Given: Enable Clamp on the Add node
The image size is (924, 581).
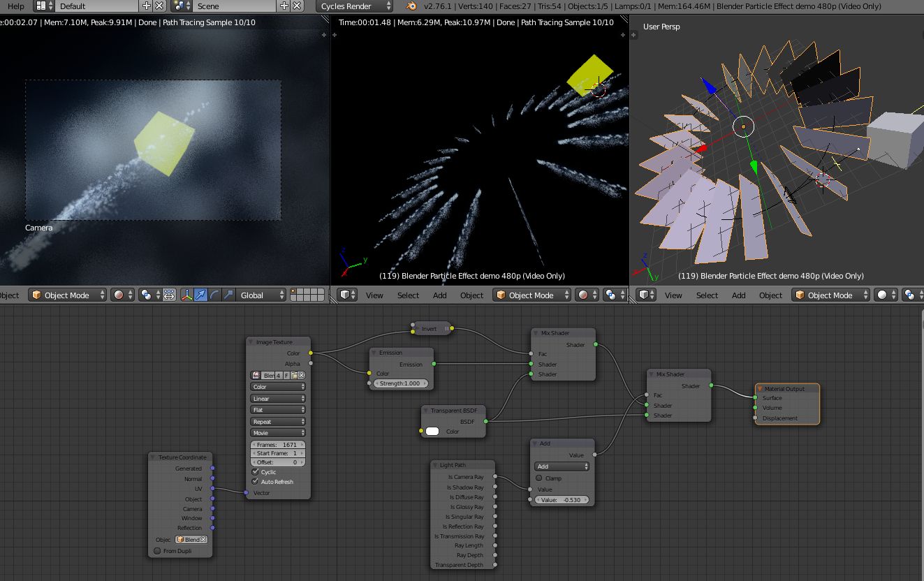Looking at the screenshot, I should click(539, 478).
